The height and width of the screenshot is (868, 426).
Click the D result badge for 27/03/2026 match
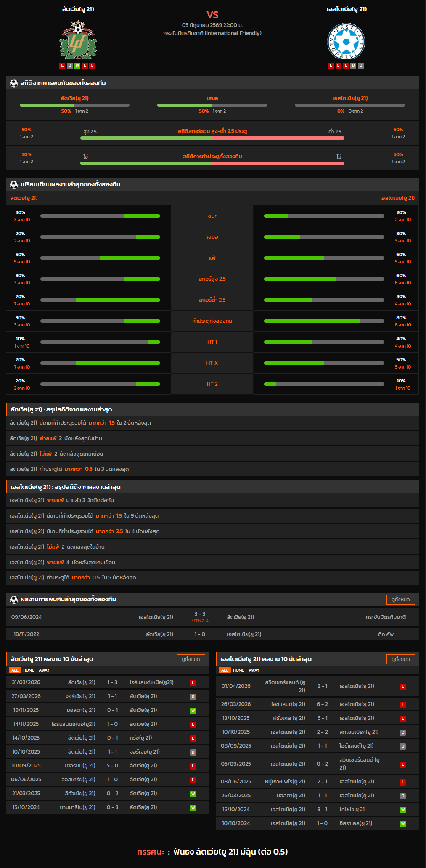pyautogui.click(x=193, y=697)
